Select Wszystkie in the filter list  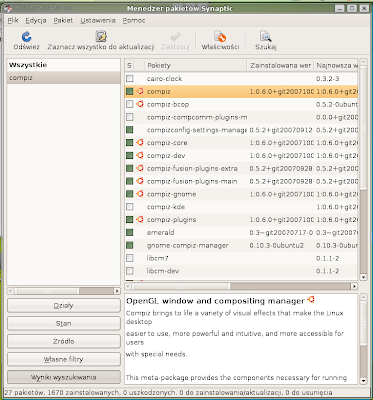(63, 65)
